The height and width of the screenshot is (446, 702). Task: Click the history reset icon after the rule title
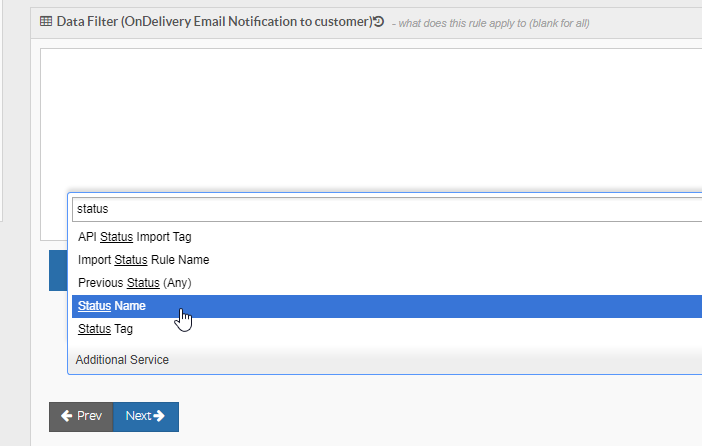point(379,21)
